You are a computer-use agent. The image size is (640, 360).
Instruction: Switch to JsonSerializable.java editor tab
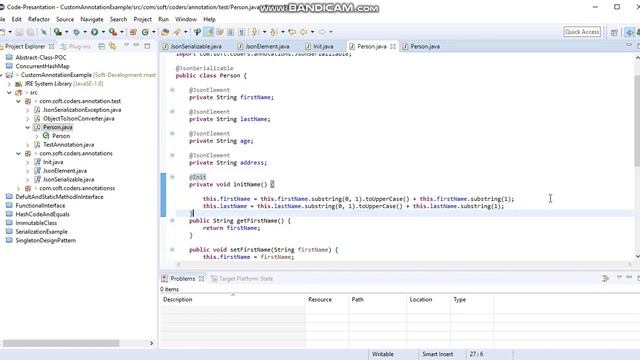coord(192,47)
